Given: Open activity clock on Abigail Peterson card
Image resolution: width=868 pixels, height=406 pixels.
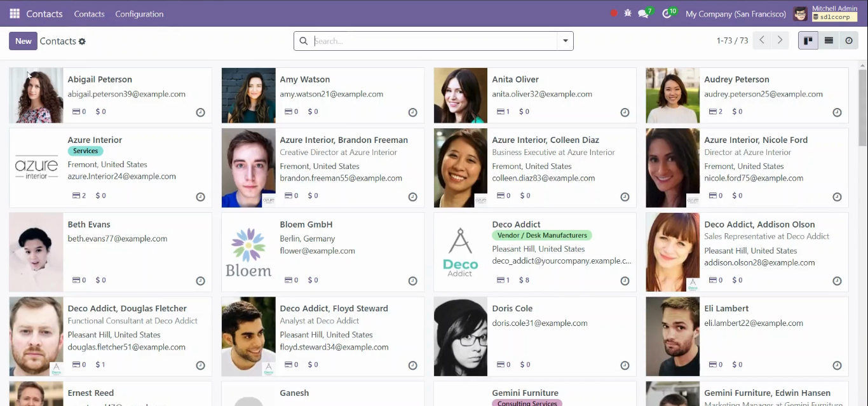Looking at the screenshot, I should [x=200, y=112].
